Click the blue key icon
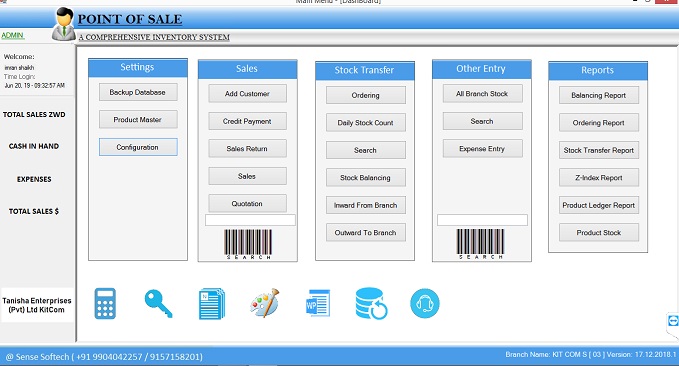679x366 pixels. click(158, 304)
